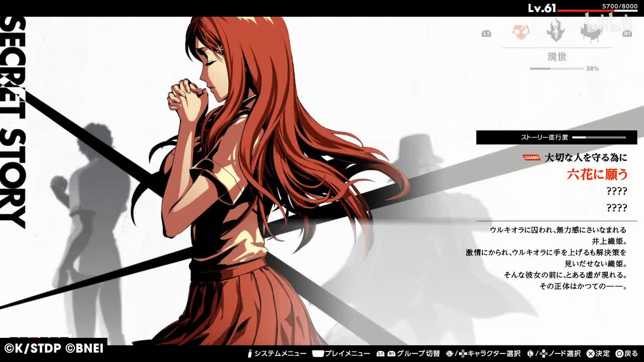Viewport: 644px width, 362px height.
Task: Click ノード選択 label
Action: (564, 354)
